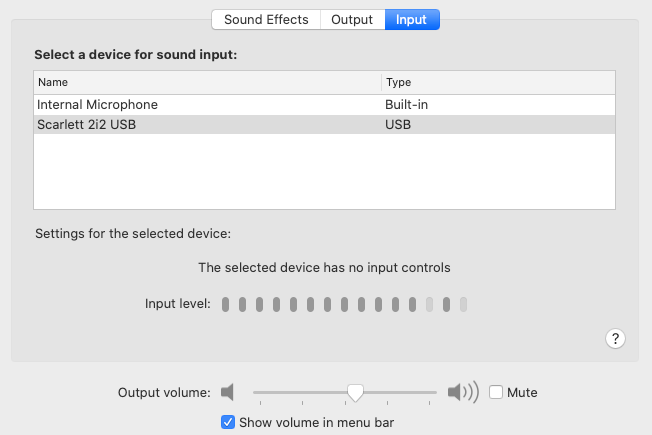Click the first input level bar

pyautogui.click(x=226, y=304)
